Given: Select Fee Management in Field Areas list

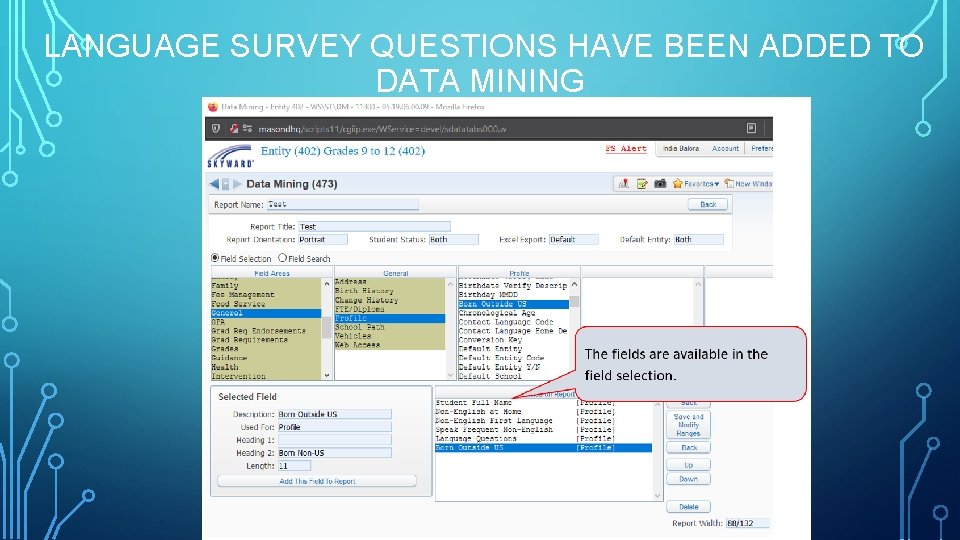Looking at the screenshot, I should (266, 294).
